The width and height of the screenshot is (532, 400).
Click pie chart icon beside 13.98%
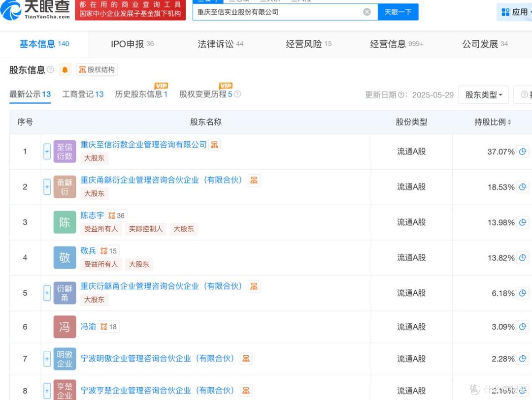[523, 222]
